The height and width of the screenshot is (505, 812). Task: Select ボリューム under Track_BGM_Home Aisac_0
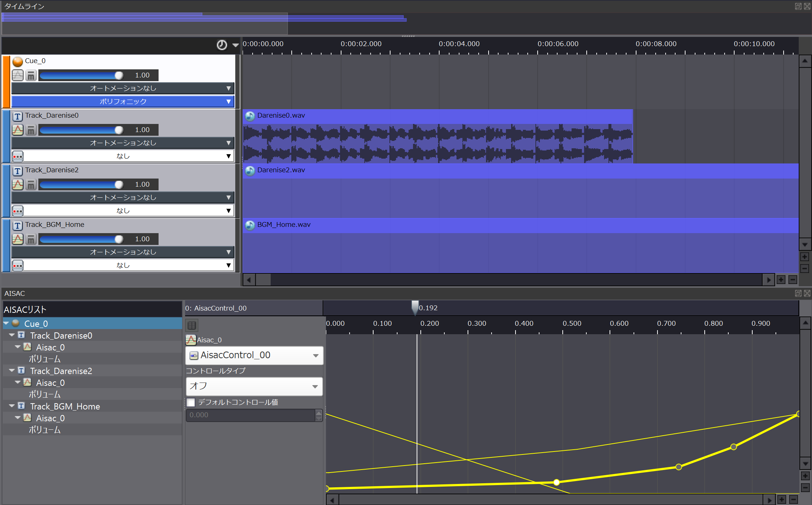[45, 430]
